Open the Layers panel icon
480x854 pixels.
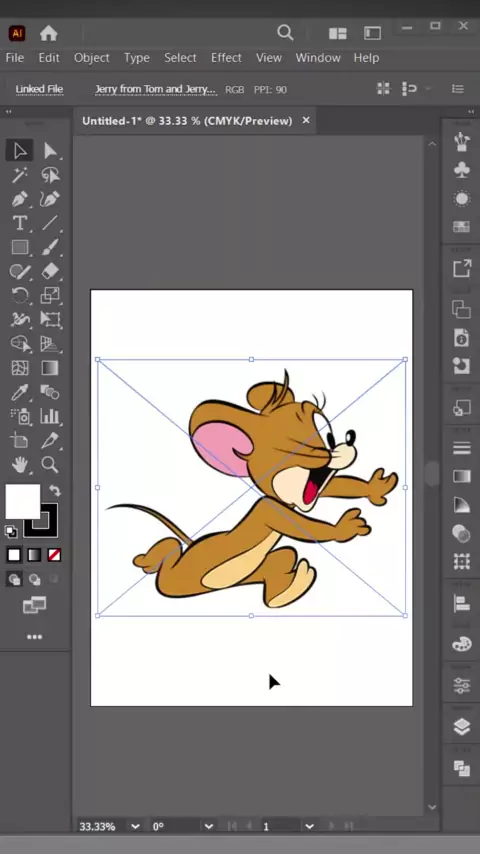461,726
